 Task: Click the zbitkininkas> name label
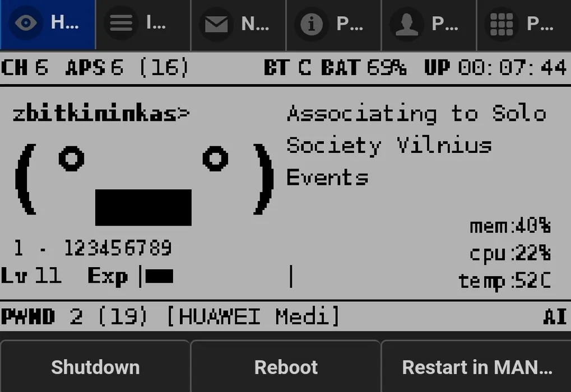[101, 113]
